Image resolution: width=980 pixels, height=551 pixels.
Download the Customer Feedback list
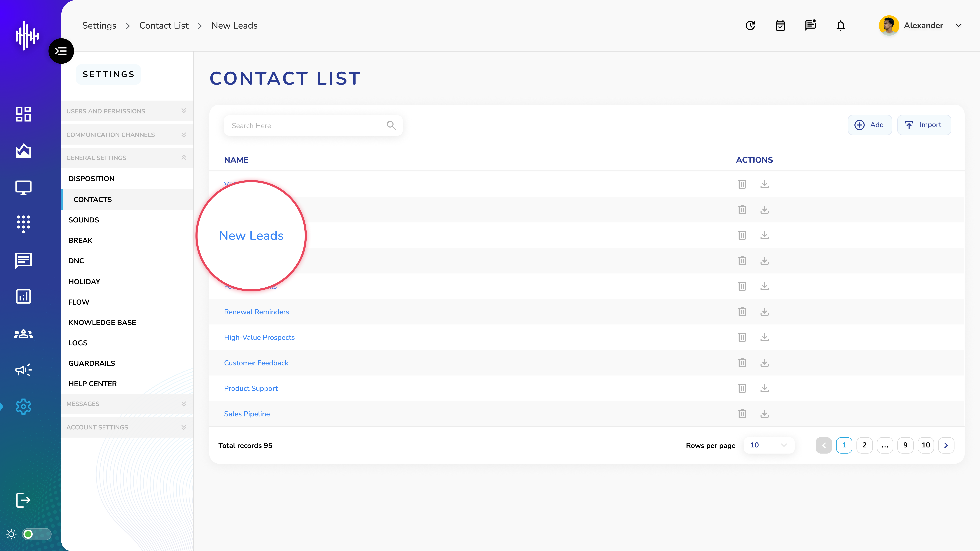765,362
